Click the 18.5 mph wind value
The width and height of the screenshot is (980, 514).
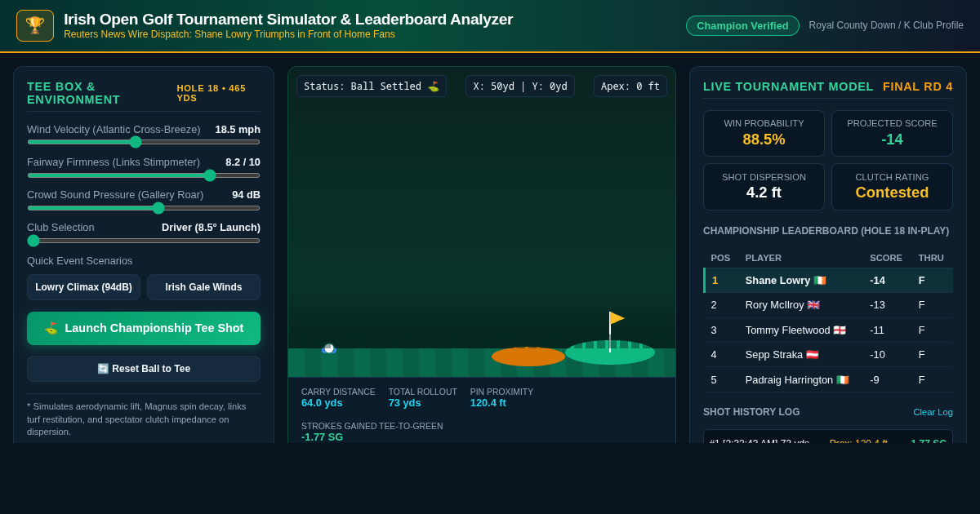[x=238, y=129]
